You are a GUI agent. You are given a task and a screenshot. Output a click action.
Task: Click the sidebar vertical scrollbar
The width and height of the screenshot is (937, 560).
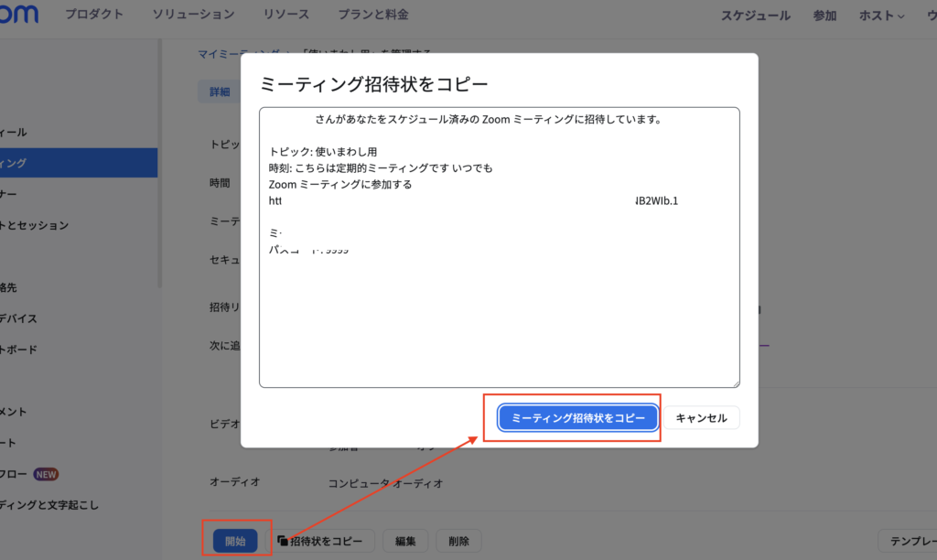[x=159, y=163]
